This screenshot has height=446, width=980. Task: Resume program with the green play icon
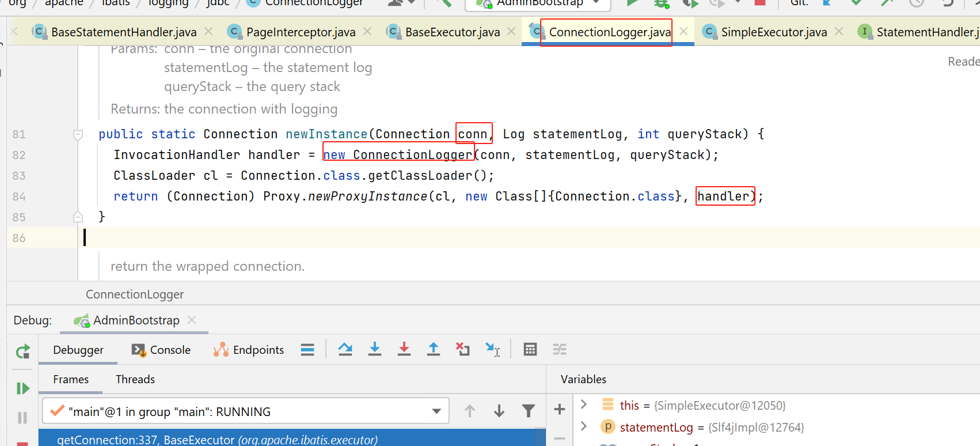point(23,388)
